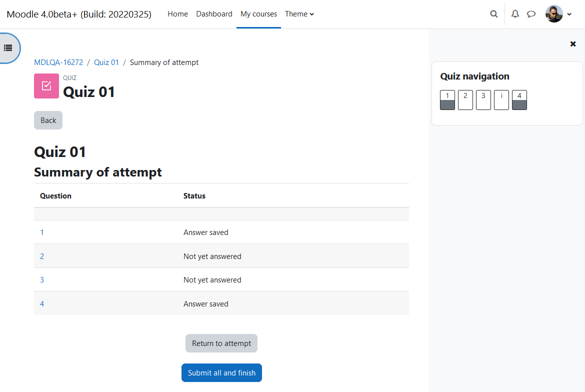The width and height of the screenshot is (585, 392).
Task: Open the Quiz 01 breadcrumb link
Action: pyautogui.click(x=106, y=62)
